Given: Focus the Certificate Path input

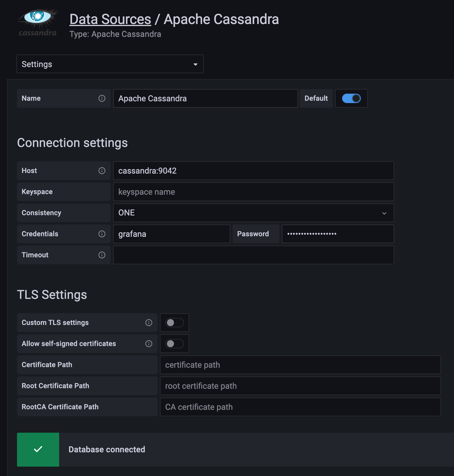Looking at the screenshot, I should (301, 365).
